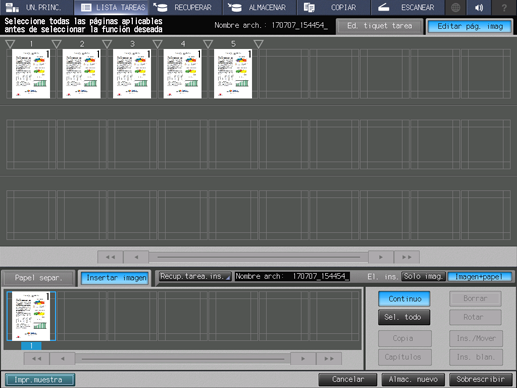Open the Recup.tarea.ins. dropdown
The image size is (517, 388).
(195, 276)
